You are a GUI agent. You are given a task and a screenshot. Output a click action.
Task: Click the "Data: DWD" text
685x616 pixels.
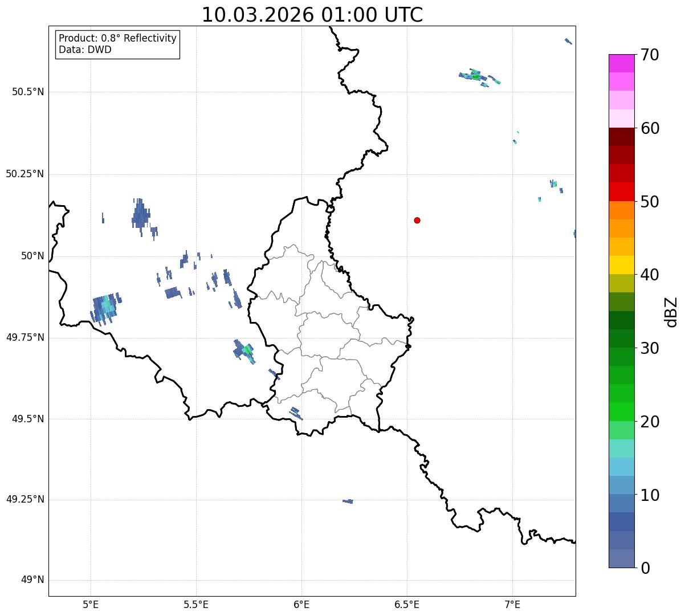pyautogui.click(x=85, y=50)
